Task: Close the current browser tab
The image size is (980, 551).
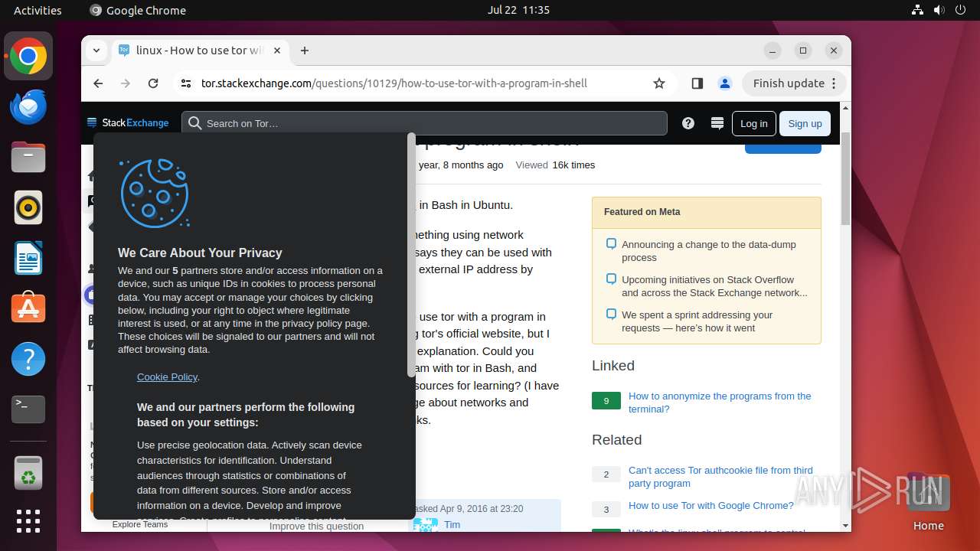Action: [x=277, y=51]
